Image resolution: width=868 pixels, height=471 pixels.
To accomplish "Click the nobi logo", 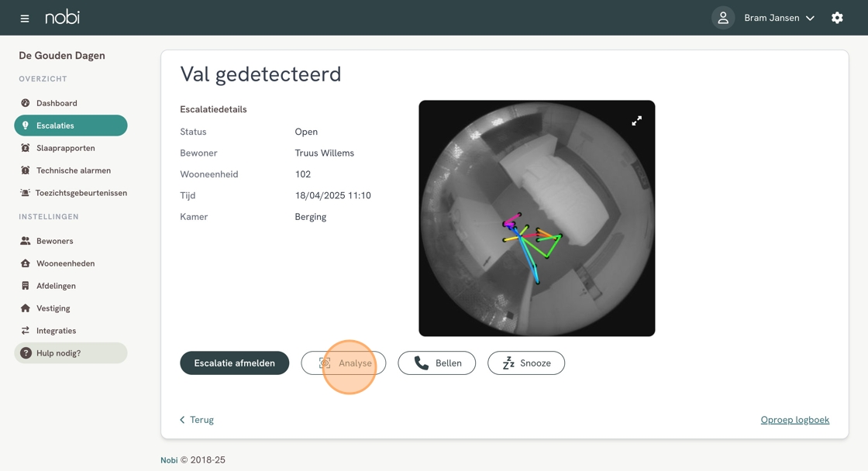I will [x=62, y=17].
